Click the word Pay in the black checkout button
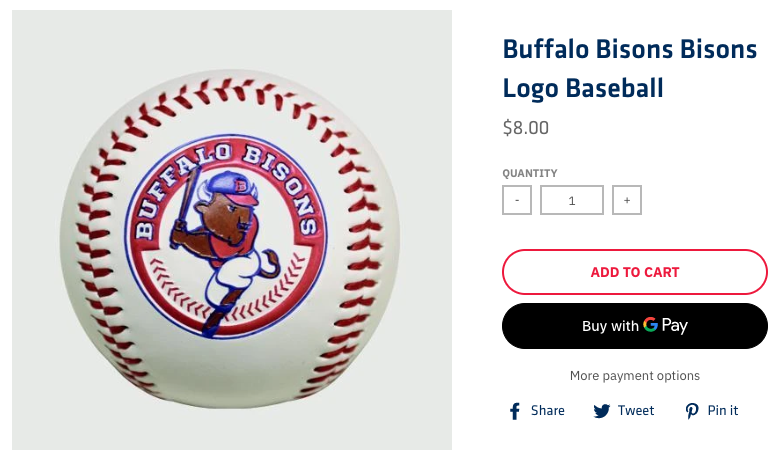The image size is (780, 459). click(674, 325)
